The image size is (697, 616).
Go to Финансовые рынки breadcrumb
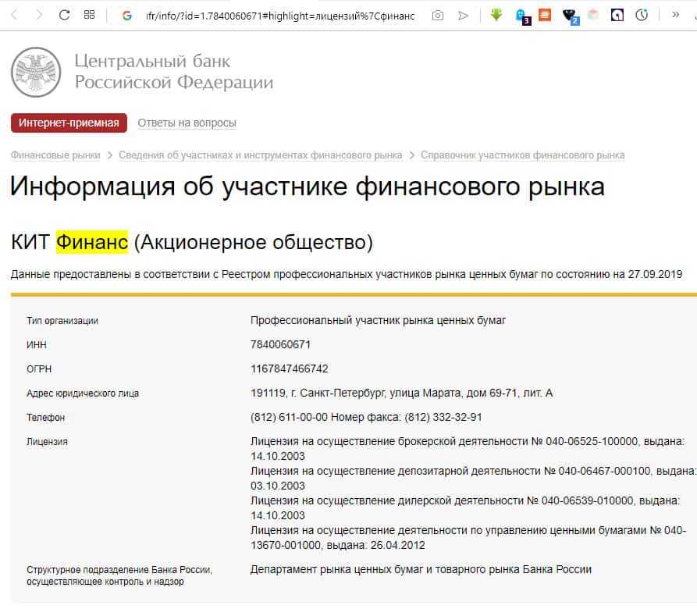tap(55, 155)
